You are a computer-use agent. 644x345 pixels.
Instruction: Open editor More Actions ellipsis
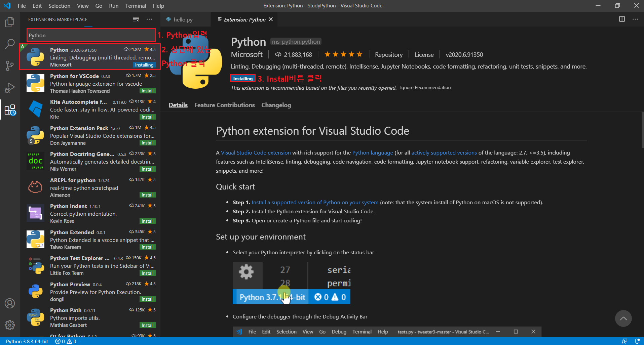635,19
